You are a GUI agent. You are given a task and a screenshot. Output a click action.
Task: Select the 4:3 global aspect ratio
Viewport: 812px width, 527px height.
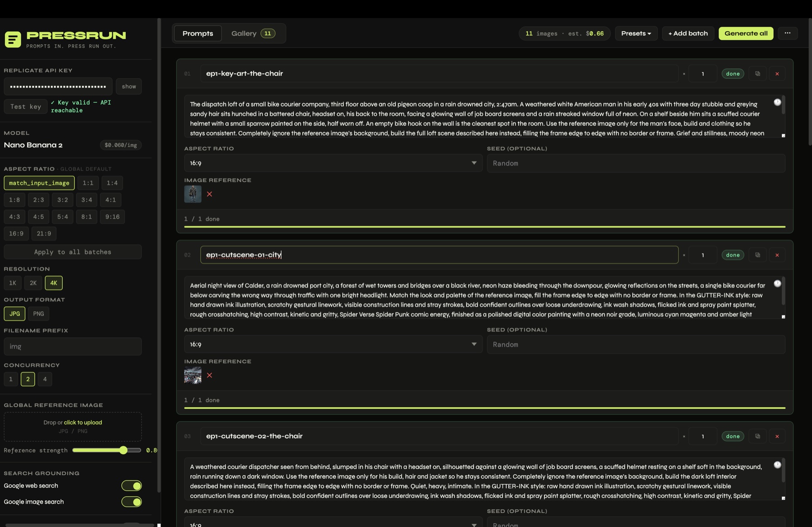click(x=14, y=217)
